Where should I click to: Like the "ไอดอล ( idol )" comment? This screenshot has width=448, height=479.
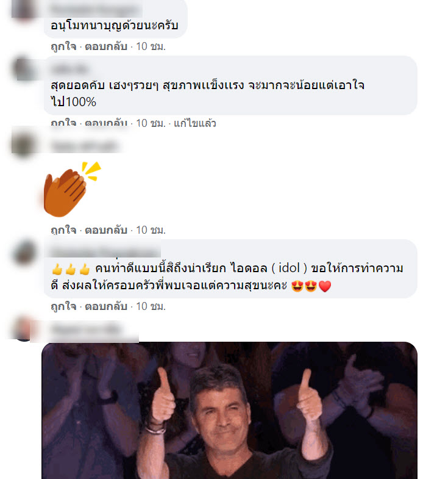click(x=63, y=306)
